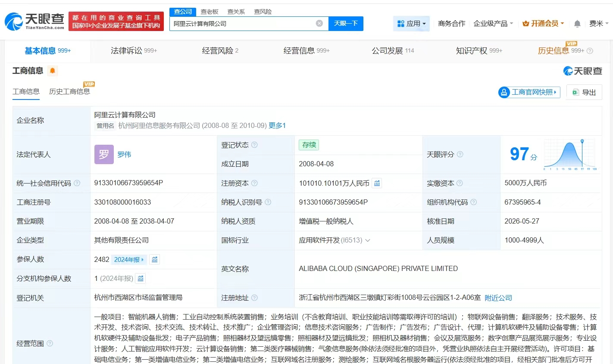This screenshot has height=364, width=613.
Task: Show help for 天眼评分
Action: pos(460,154)
